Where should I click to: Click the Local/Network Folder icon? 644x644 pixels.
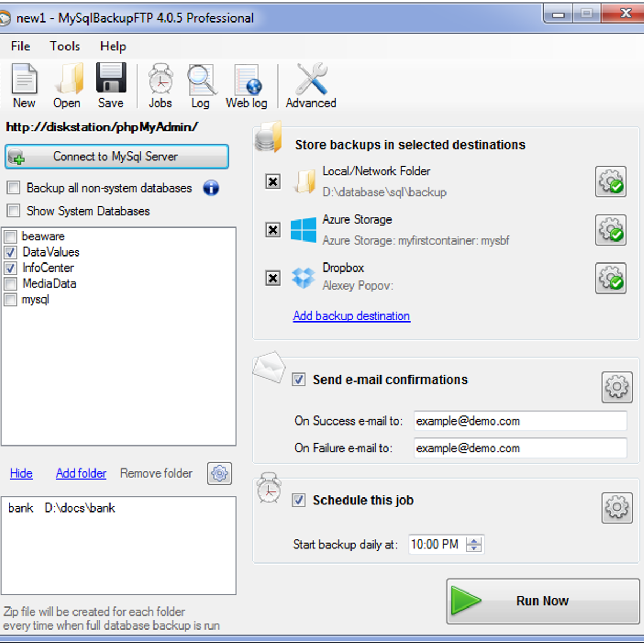pyautogui.click(x=305, y=182)
